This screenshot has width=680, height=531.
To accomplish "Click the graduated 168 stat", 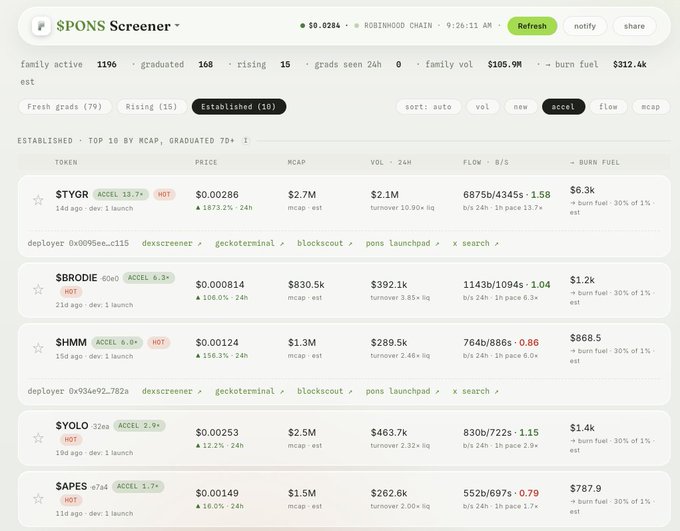I will click(x=177, y=65).
